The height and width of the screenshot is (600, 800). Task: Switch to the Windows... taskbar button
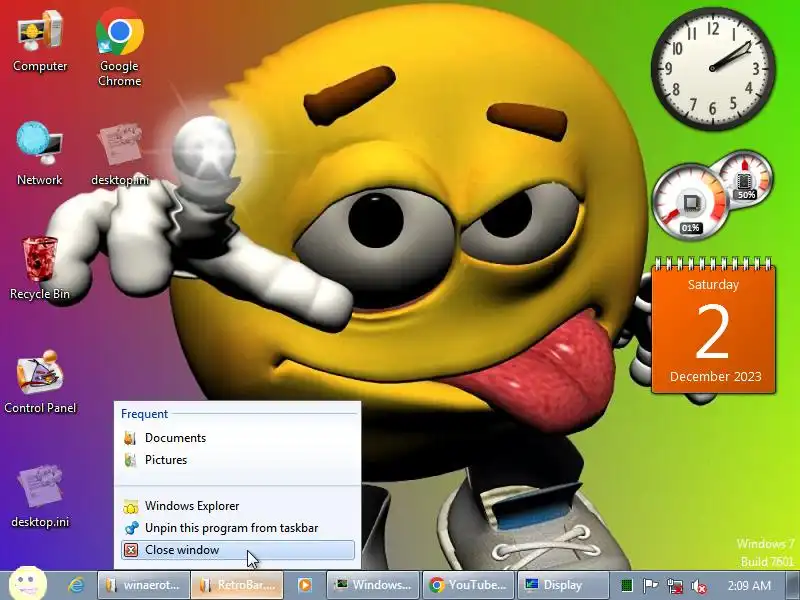click(x=372, y=585)
